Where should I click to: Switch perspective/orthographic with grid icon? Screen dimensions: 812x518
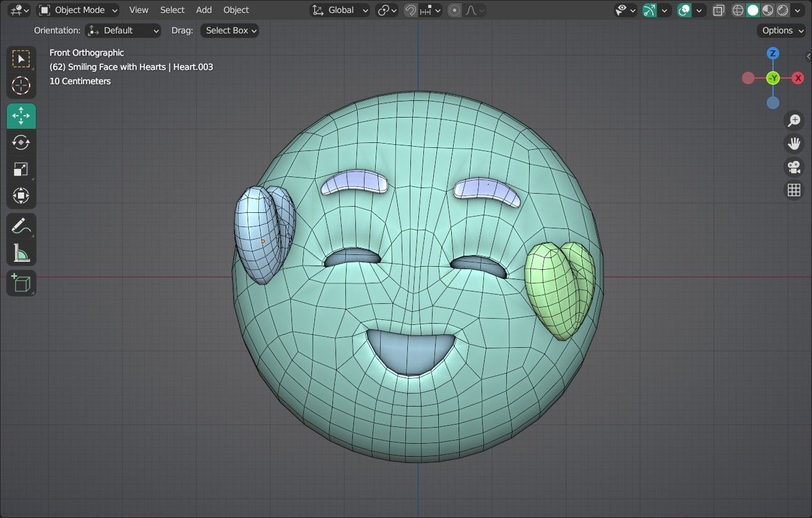pyautogui.click(x=793, y=190)
